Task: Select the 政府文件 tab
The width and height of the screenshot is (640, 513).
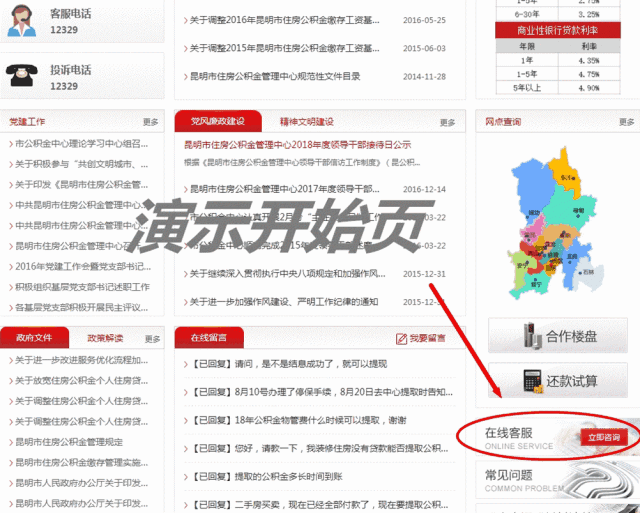Action: coord(34,338)
